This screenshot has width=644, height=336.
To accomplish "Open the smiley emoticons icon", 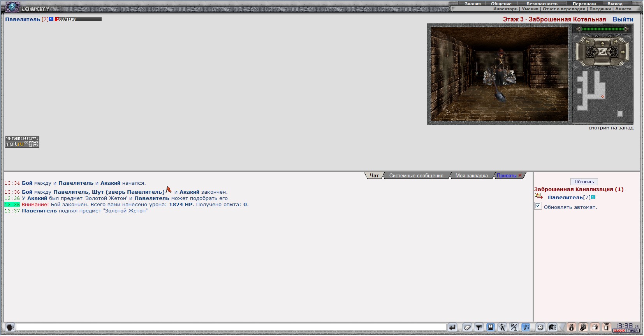I will [x=540, y=327].
